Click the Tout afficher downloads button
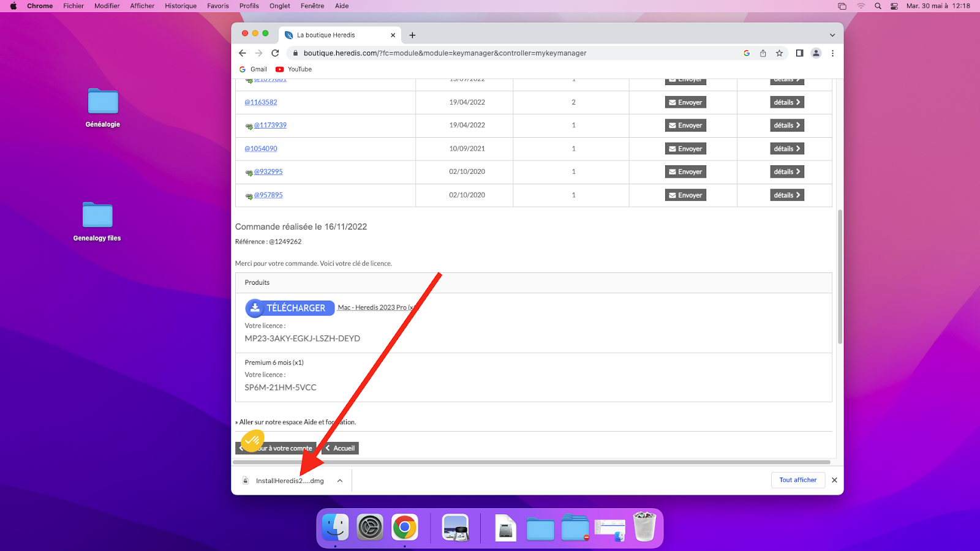 [x=797, y=480]
